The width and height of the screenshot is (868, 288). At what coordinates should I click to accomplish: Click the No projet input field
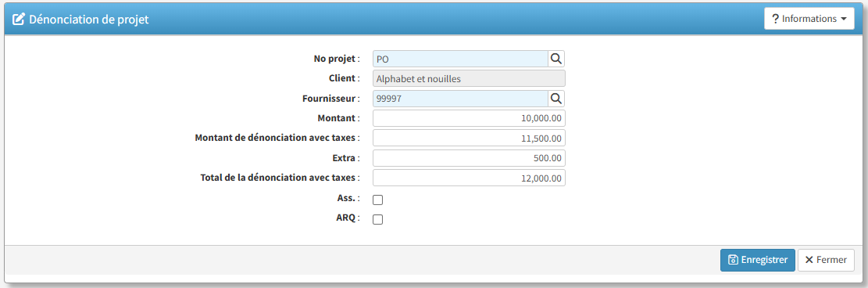coord(461,59)
